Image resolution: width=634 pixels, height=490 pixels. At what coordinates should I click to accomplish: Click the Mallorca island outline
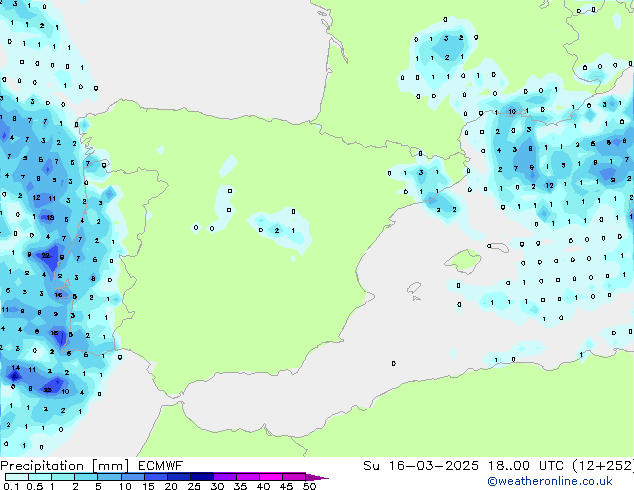pos(463,262)
